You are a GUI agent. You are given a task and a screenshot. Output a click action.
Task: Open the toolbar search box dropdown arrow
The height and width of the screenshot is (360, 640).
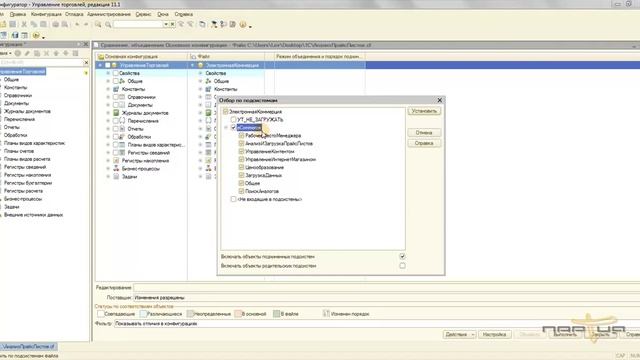tap(166, 24)
